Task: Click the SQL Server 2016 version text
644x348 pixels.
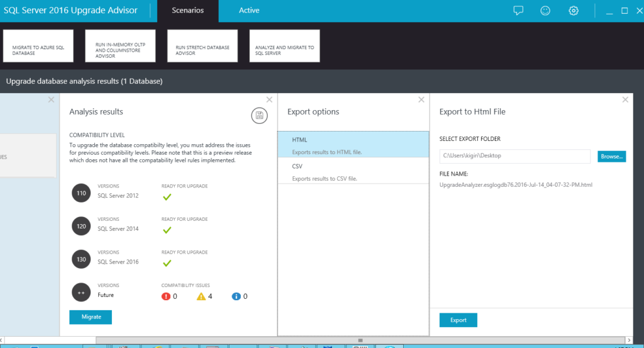Action: 118,262
